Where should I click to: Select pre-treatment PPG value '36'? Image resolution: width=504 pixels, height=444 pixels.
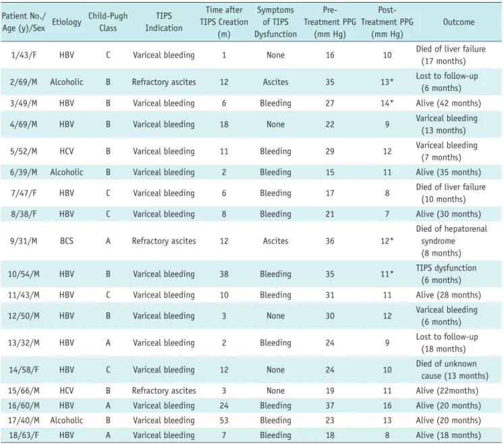330,241
